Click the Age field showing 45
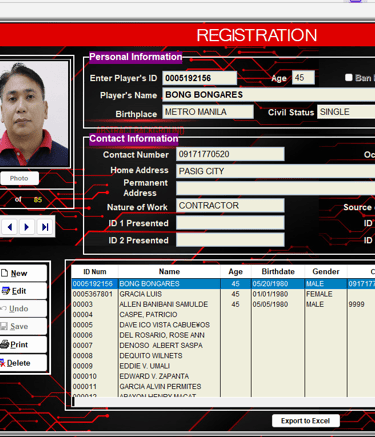Screen dimensions: 375x437 (303, 78)
